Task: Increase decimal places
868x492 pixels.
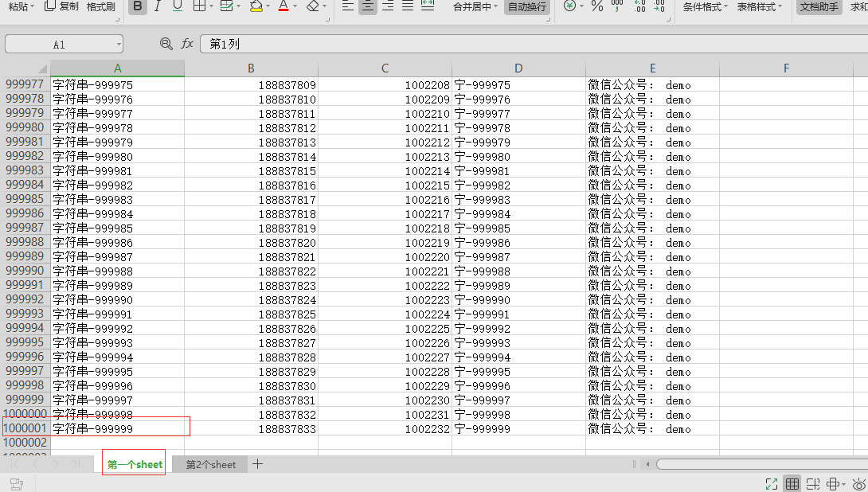Action: 639,6
